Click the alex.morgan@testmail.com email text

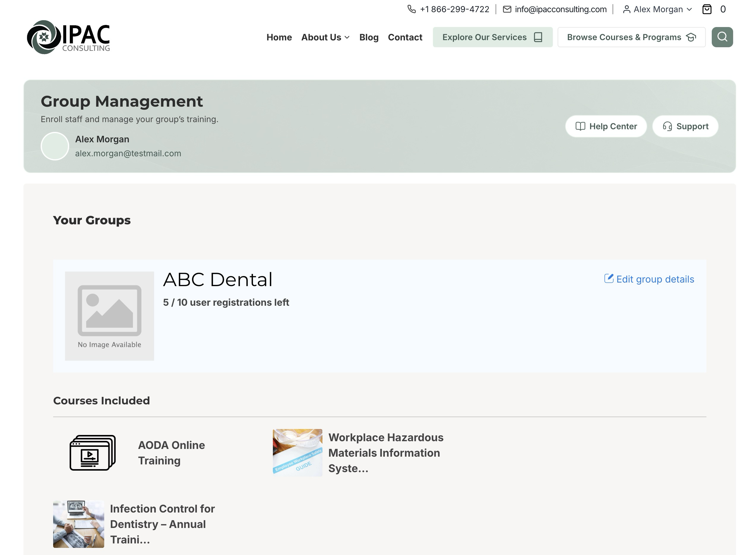128,153
